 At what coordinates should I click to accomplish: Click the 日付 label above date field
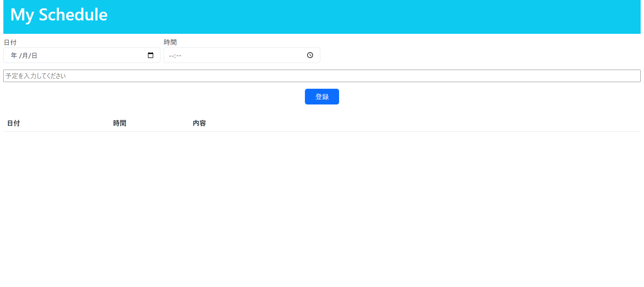(10, 43)
